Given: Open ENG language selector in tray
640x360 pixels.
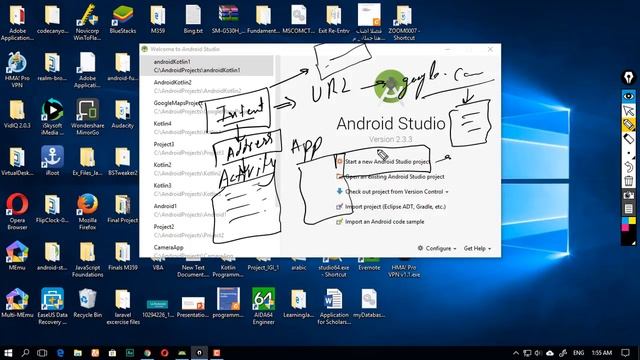Looking at the screenshot, I should [578, 353].
